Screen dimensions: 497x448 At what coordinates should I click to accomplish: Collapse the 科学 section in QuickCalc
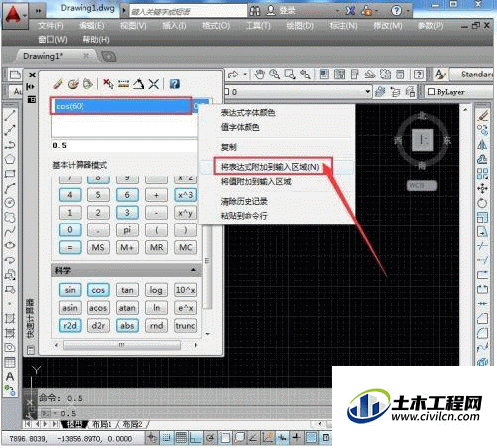pos(193,270)
